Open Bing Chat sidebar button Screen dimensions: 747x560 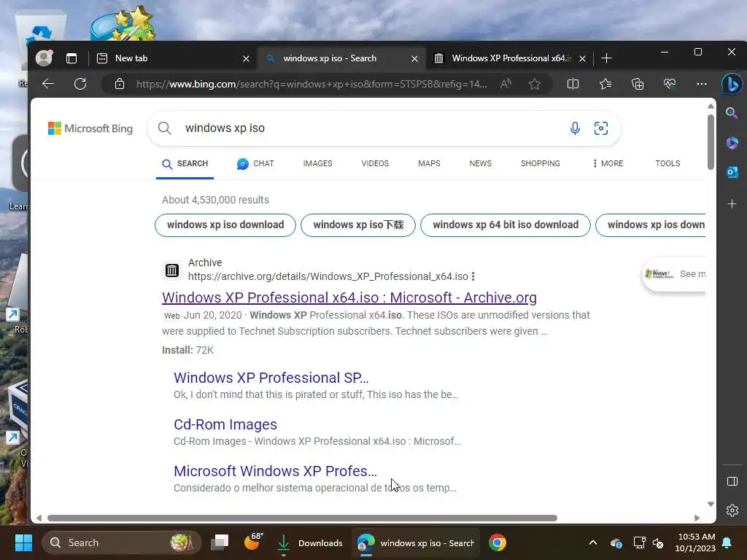coord(732,85)
